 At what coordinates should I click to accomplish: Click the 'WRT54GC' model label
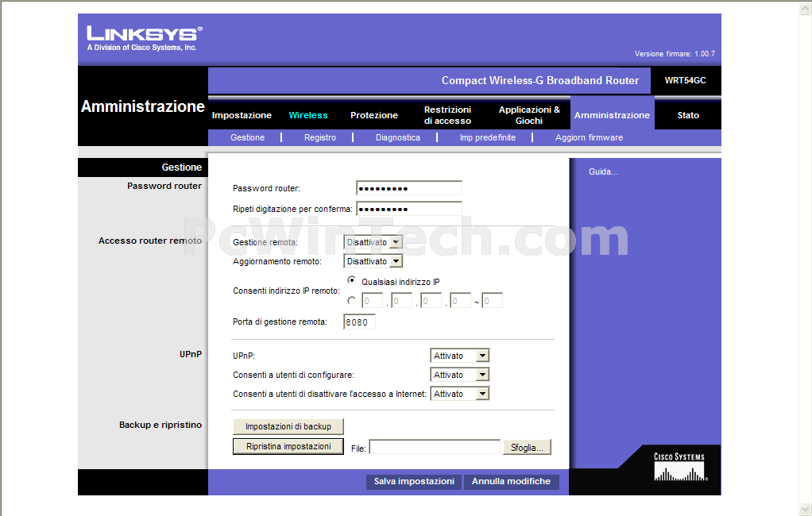pos(685,80)
